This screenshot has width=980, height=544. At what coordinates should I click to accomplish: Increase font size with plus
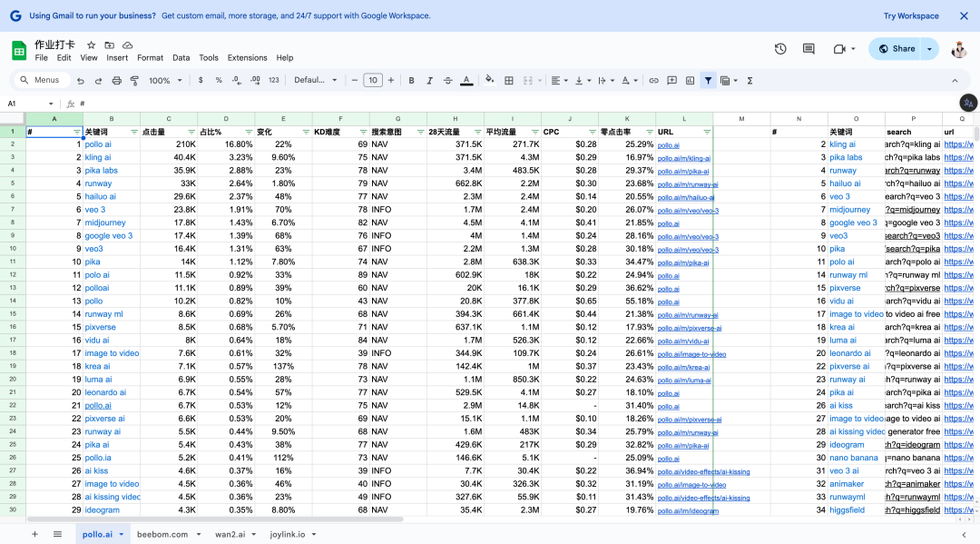[x=391, y=81]
